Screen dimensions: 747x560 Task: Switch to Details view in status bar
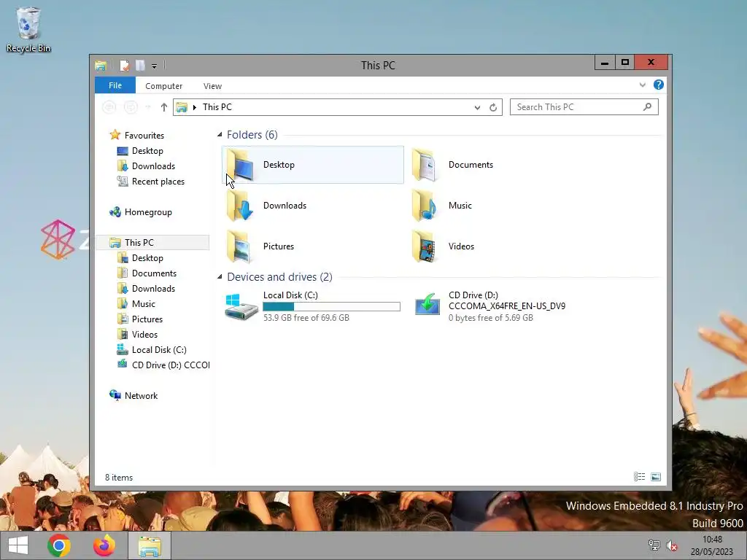click(639, 477)
